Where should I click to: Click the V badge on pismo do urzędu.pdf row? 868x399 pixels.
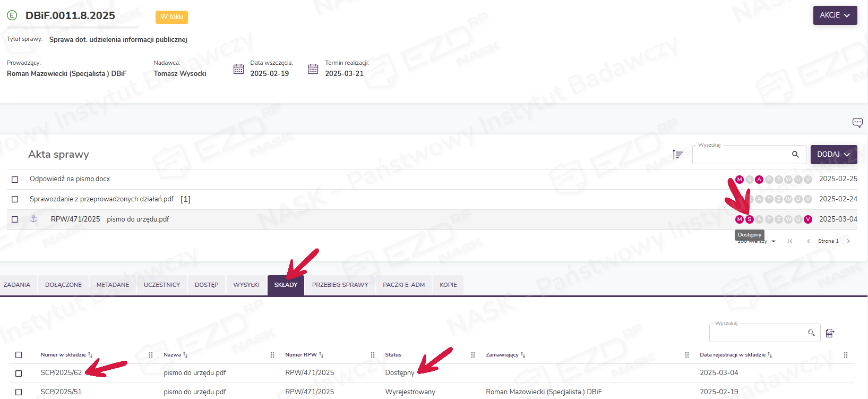[807, 219]
